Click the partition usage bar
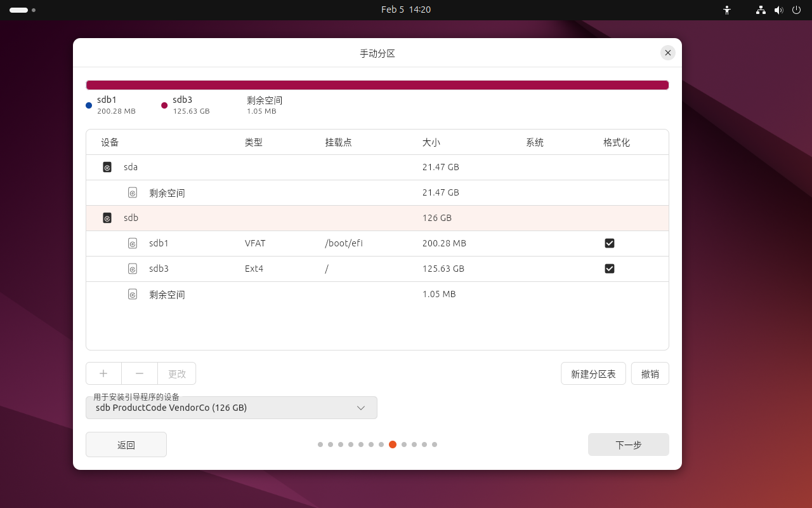This screenshot has height=508, width=812. pyautogui.click(x=377, y=85)
